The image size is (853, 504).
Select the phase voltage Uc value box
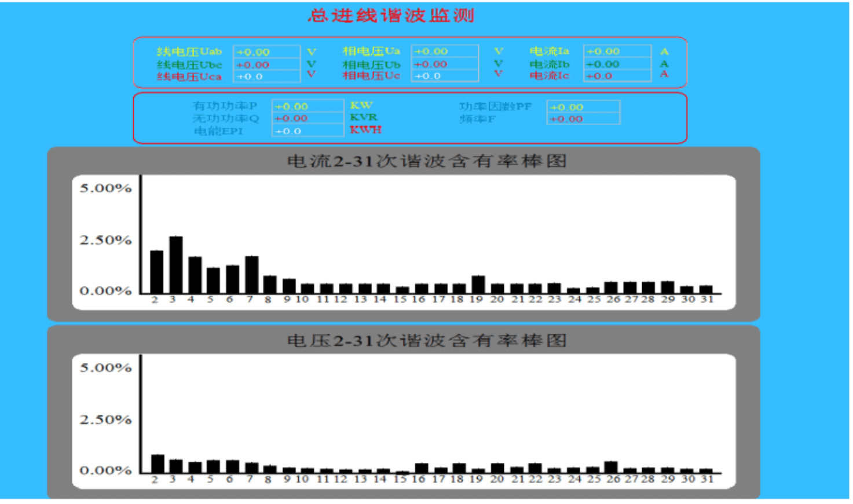click(445, 76)
